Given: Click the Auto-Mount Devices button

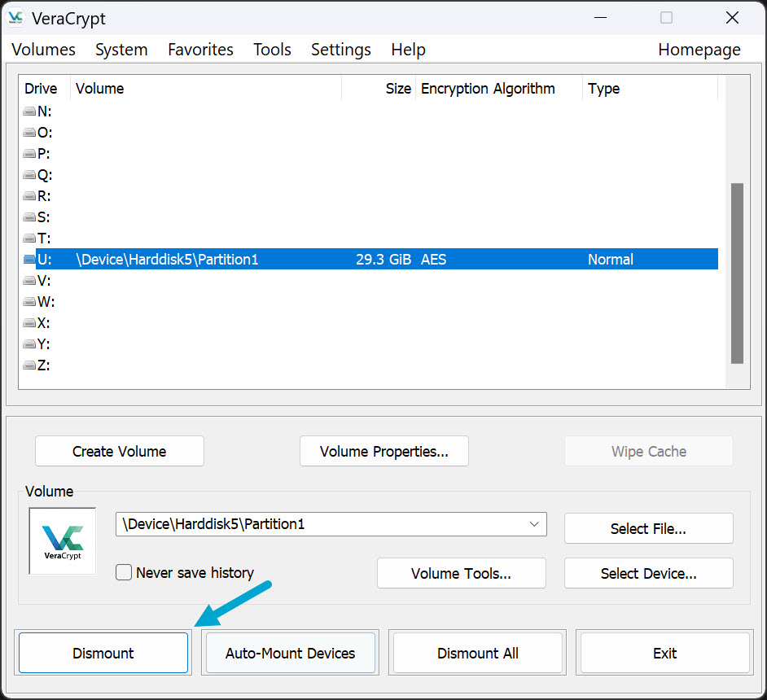Looking at the screenshot, I should pyautogui.click(x=291, y=654).
